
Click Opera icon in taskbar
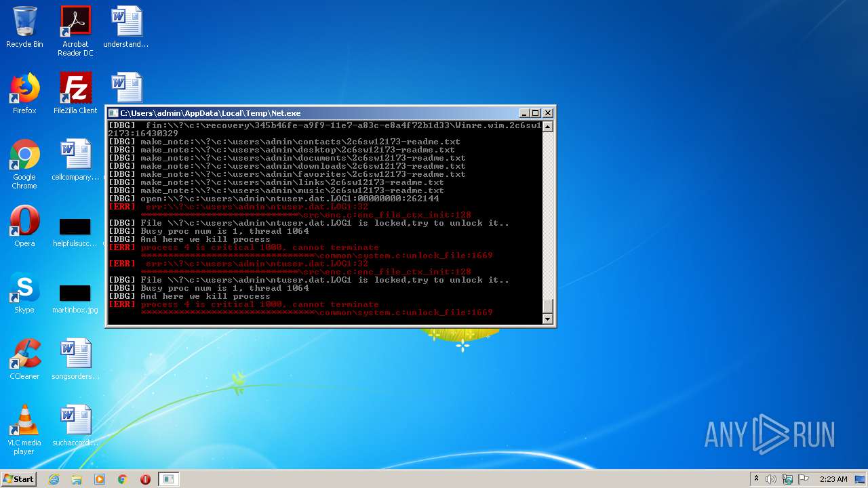coord(145,479)
